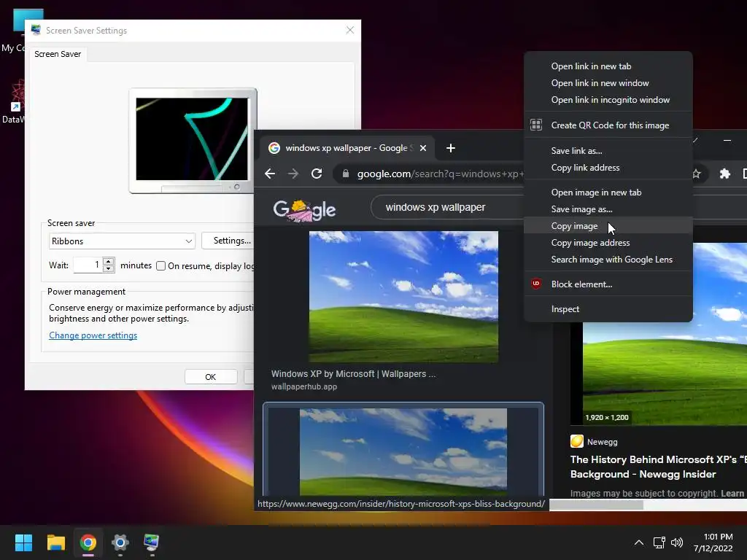The width and height of the screenshot is (747, 560).
Task: Show hidden system tray icons
Action: pos(639,542)
